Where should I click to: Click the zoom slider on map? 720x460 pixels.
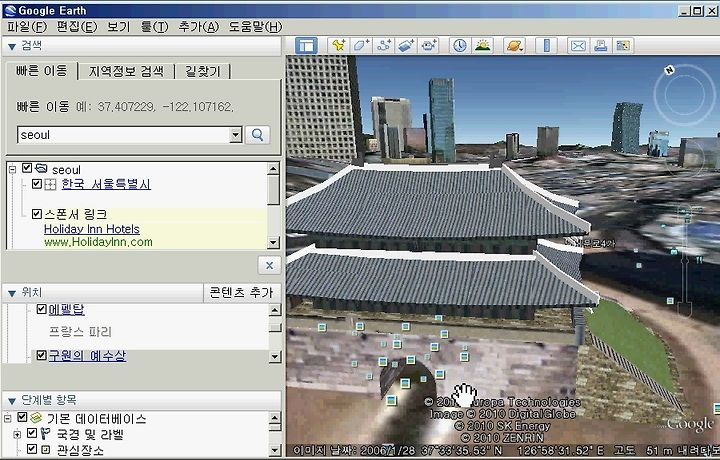685,262
